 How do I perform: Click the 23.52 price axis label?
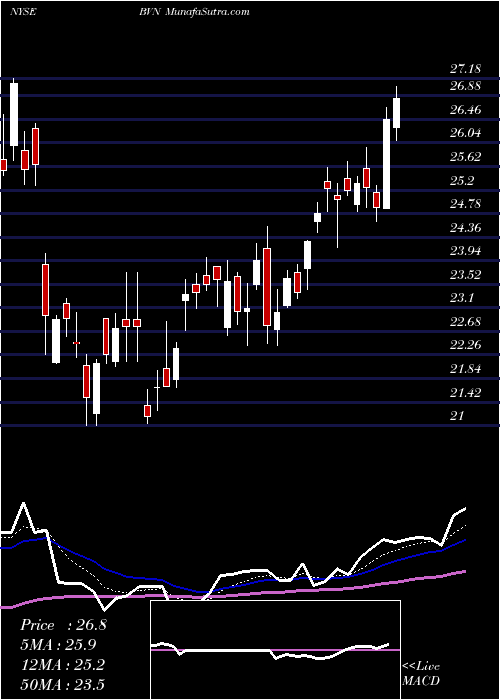coord(465,275)
